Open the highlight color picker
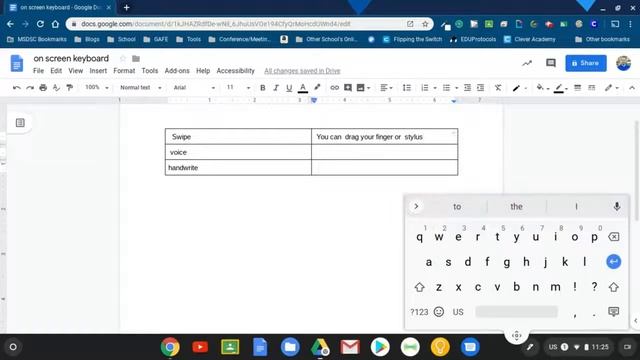 [x=317, y=87]
